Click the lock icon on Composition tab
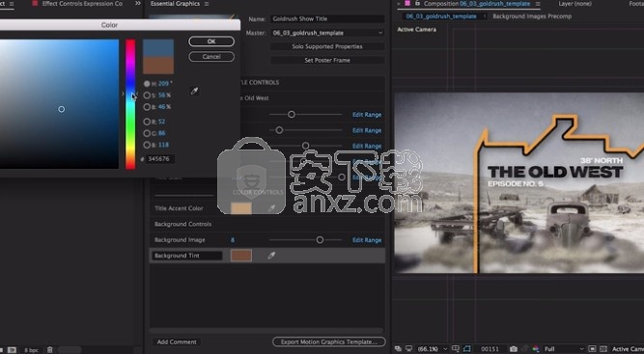The width and height of the screenshot is (644, 354). tap(417, 3)
